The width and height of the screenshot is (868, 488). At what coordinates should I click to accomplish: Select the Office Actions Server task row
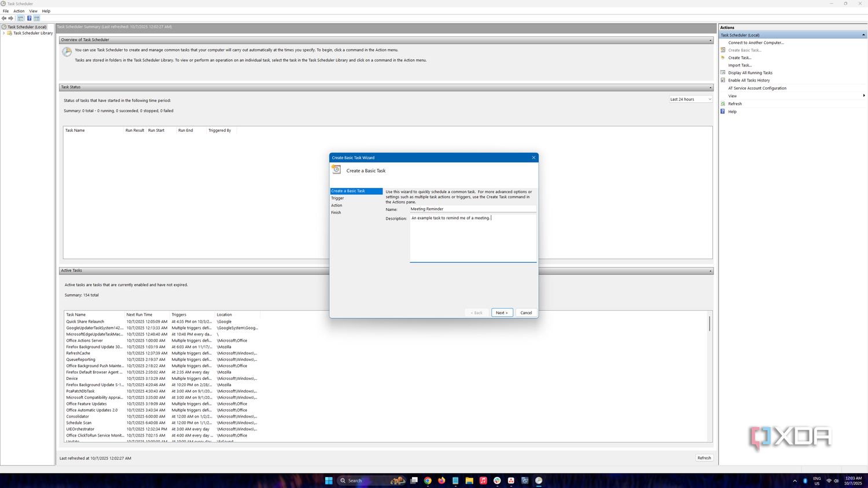pyautogui.click(x=161, y=341)
